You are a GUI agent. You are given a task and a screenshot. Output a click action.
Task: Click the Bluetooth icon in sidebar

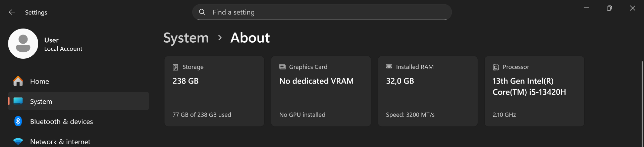[18, 121]
